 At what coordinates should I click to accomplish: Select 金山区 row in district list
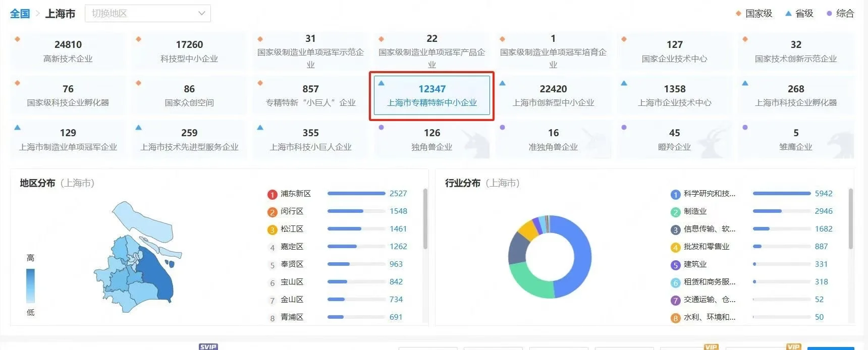[337, 300]
